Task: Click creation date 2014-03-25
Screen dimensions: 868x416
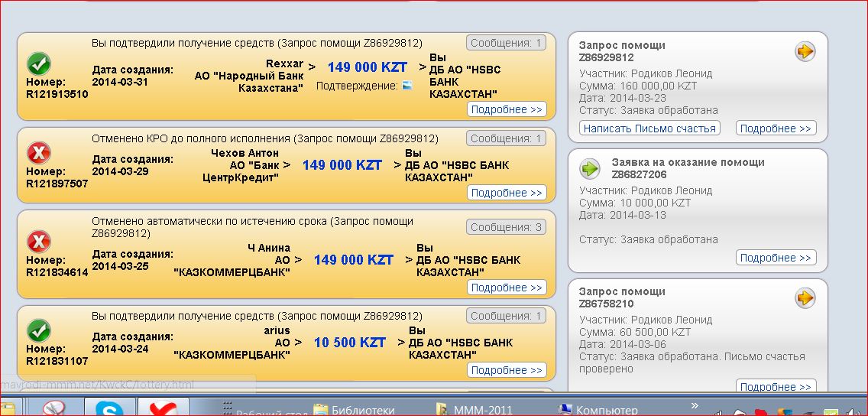Action: (x=120, y=266)
